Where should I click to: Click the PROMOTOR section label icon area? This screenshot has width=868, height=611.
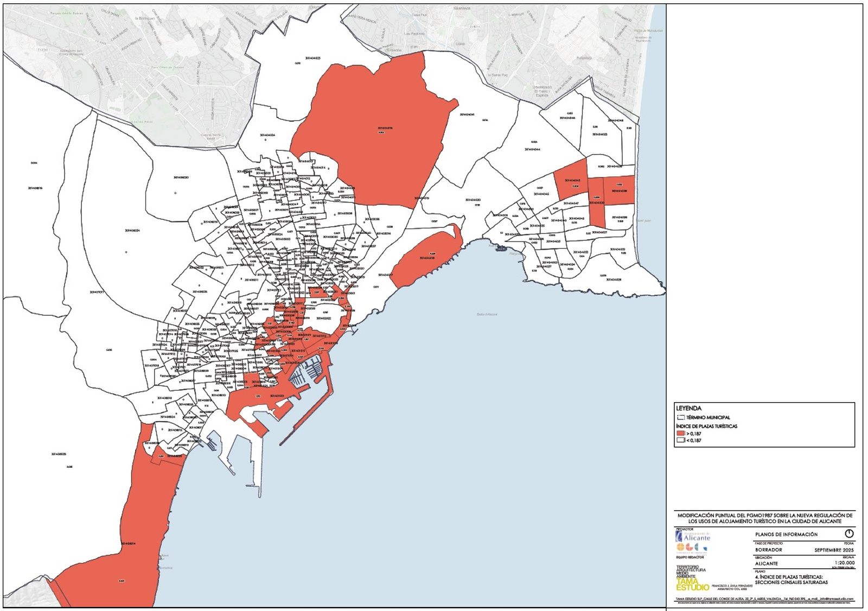tap(684, 529)
